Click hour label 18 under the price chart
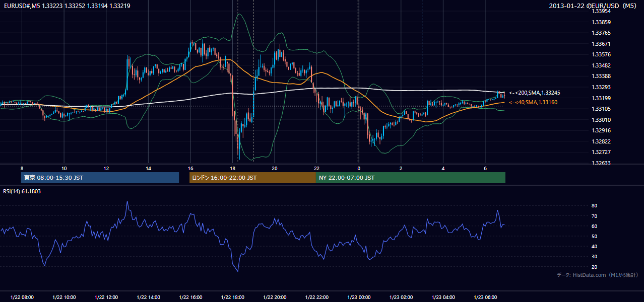This screenshot has height=302, width=644. (232, 168)
